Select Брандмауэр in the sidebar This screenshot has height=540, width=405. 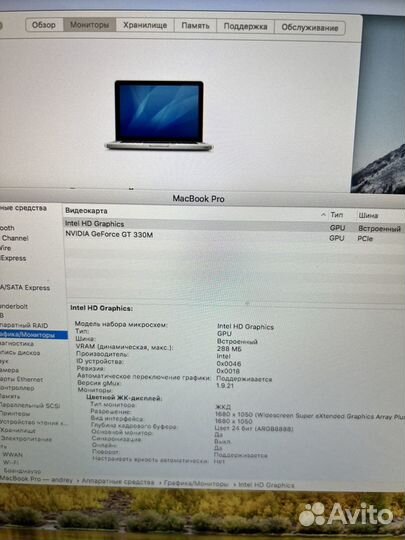tap(22, 470)
